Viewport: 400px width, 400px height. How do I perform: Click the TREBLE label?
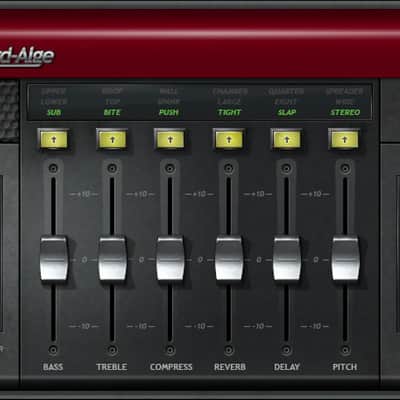click(x=112, y=367)
